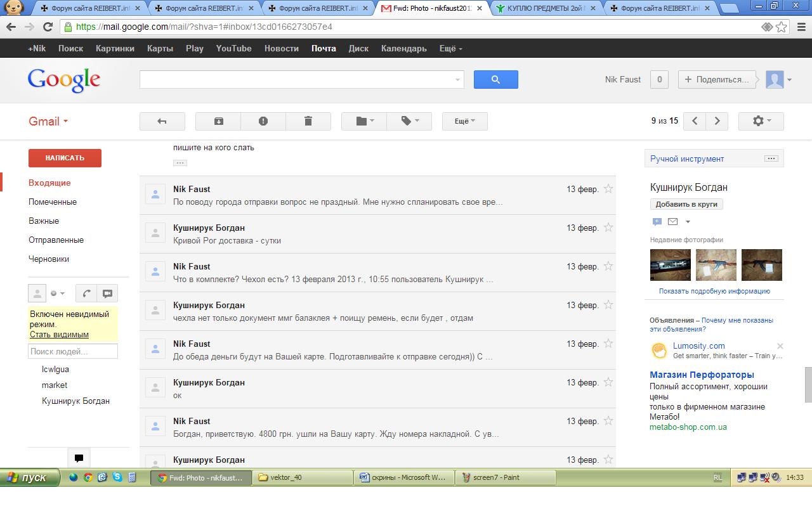
Task: Click the vertical scrollbar thumb
Action: (x=808, y=384)
